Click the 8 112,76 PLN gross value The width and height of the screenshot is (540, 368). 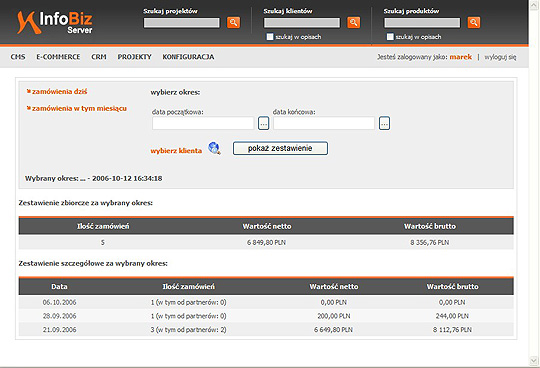[452, 329]
